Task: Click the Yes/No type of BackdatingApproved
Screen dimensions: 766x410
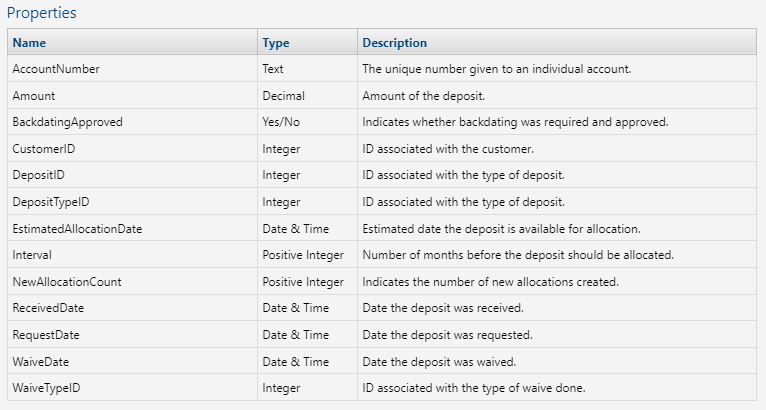Action: [281, 122]
